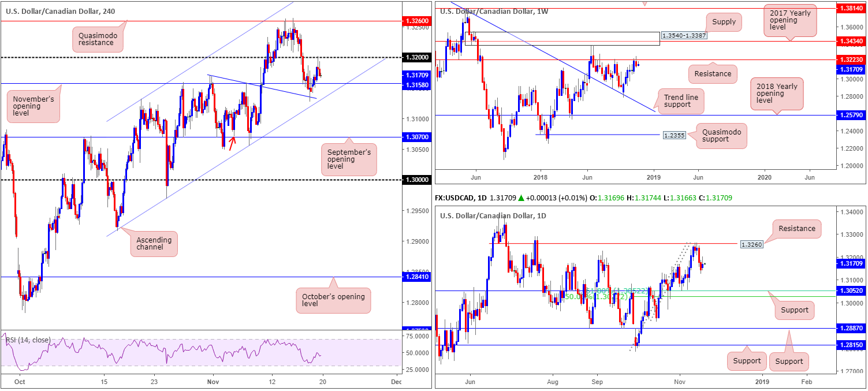Click the 'RSI (14, close)' indicator label

point(27,340)
